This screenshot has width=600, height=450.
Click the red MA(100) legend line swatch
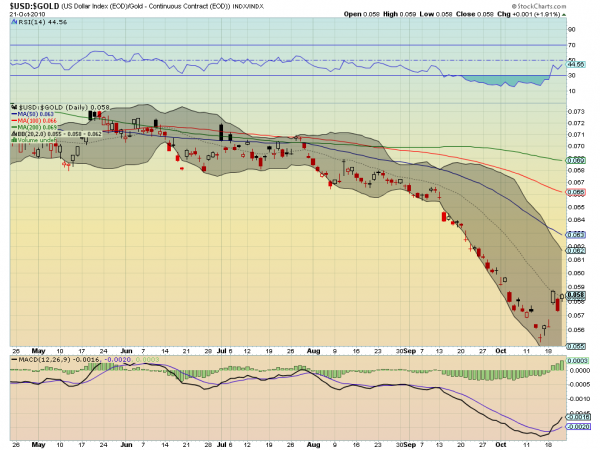14,121
